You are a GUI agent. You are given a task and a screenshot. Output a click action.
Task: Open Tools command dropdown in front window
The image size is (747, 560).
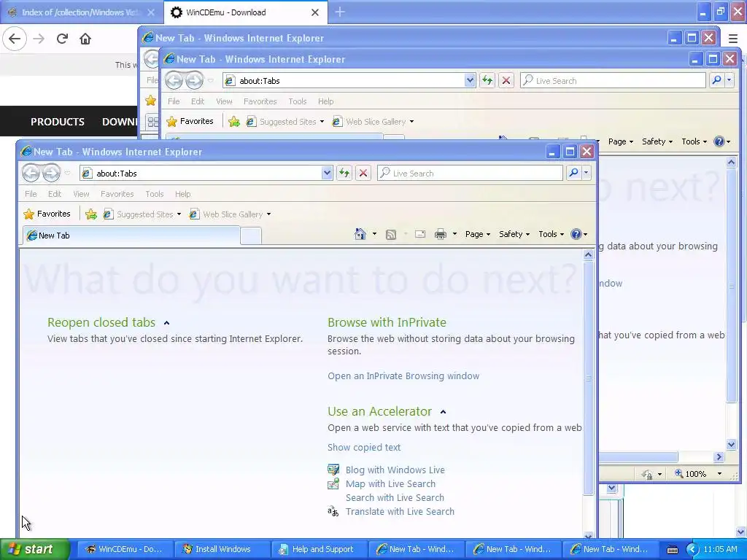click(551, 234)
